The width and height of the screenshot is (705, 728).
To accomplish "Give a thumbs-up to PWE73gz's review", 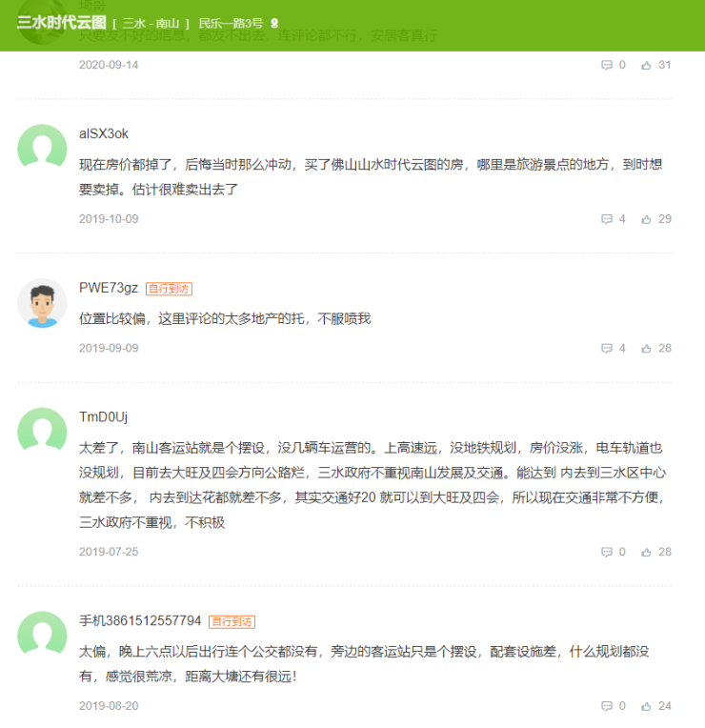I will [x=647, y=349].
